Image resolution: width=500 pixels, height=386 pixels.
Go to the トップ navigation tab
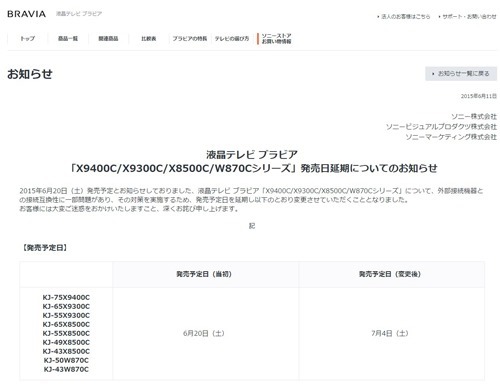pyautogui.click(x=28, y=38)
